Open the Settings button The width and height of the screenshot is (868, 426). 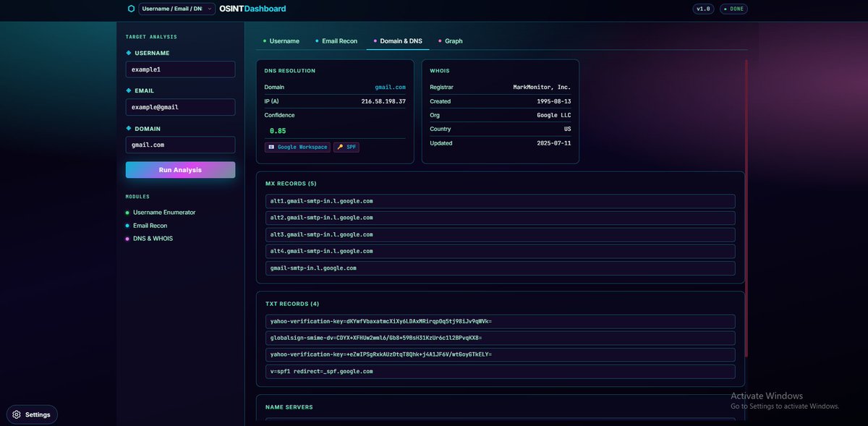pos(33,414)
